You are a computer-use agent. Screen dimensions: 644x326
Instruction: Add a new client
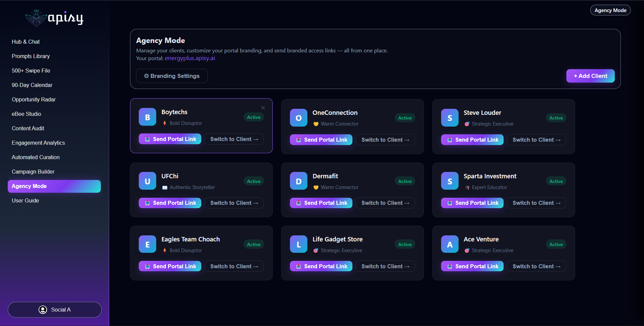(590, 76)
